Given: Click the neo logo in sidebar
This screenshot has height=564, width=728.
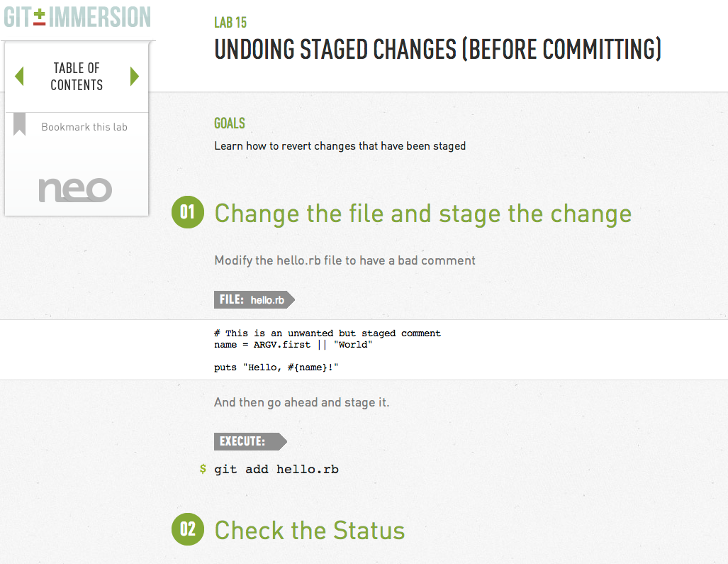Looking at the screenshot, I should pos(75,189).
